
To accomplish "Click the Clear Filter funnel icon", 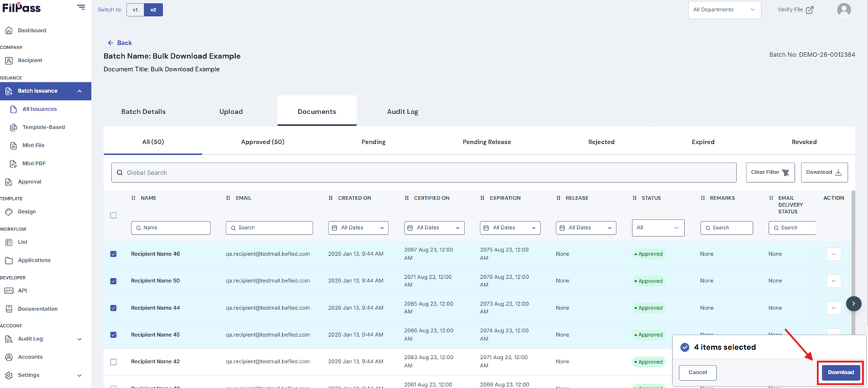I will 786,172.
